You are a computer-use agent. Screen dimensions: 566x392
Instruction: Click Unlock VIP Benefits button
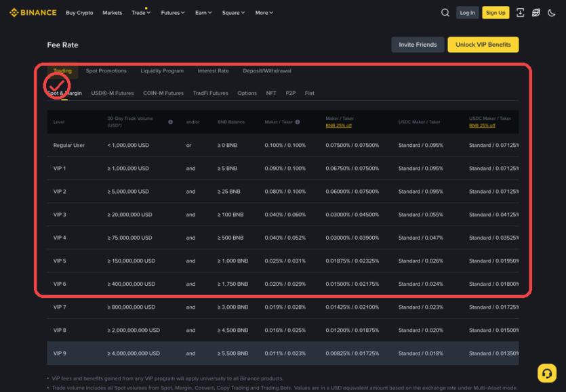pos(483,45)
